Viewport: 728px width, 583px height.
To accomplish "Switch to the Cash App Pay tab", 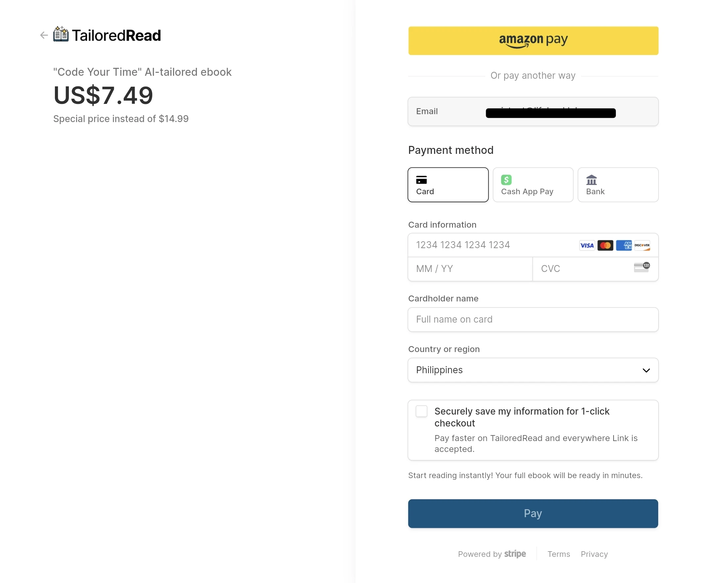I will coord(533,185).
